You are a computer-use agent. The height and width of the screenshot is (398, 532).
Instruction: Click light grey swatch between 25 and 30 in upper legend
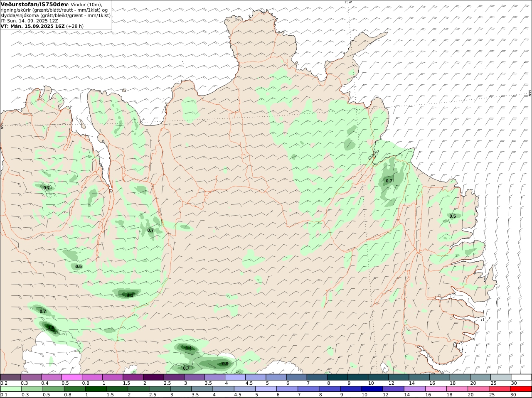[x=501, y=377]
